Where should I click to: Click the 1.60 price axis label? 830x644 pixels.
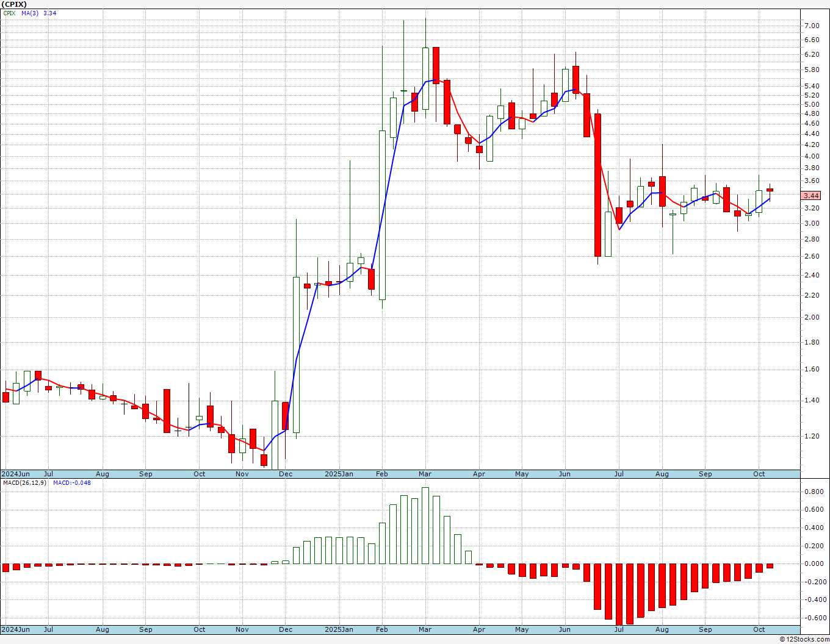(x=812, y=369)
